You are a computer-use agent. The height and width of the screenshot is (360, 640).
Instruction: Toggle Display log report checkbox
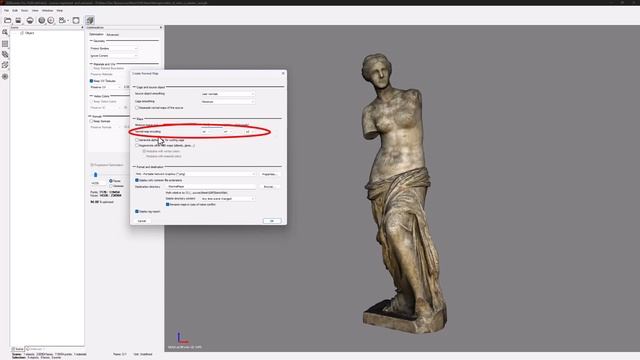[137, 211]
